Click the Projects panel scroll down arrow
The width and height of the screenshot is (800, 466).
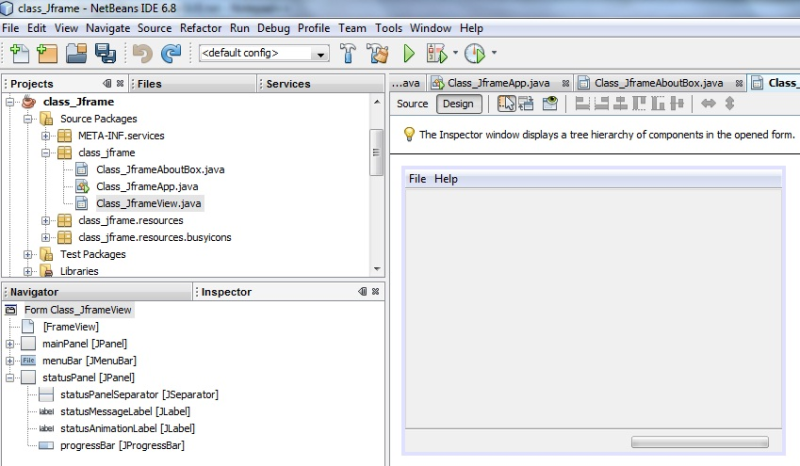tap(377, 269)
